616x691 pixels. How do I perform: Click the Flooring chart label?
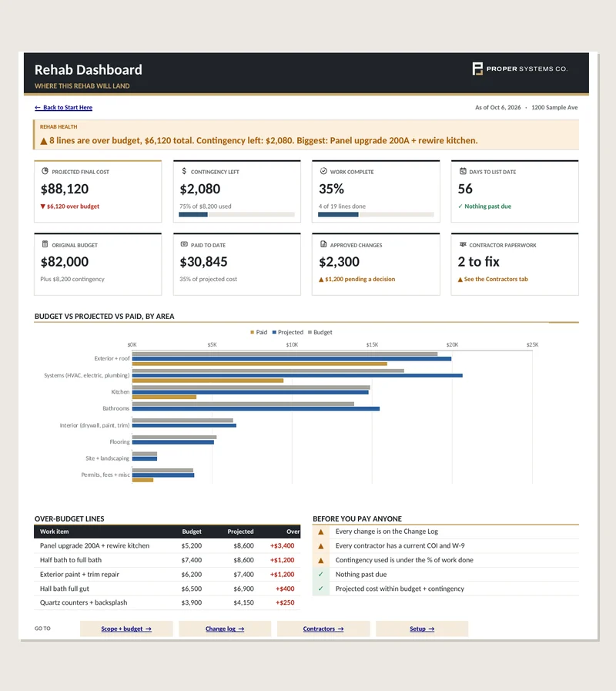(x=119, y=441)
